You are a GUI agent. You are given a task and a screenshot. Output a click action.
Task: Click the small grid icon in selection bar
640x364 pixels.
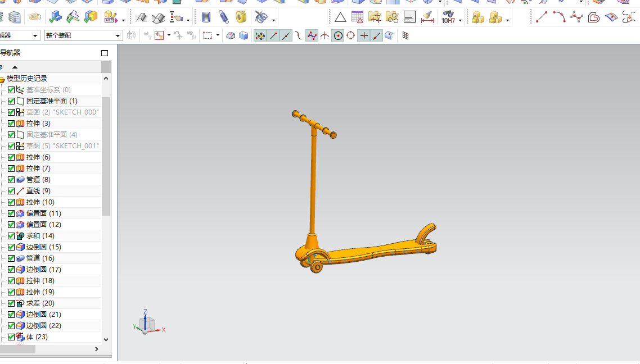pyautogui.click(x=405, y=35)
